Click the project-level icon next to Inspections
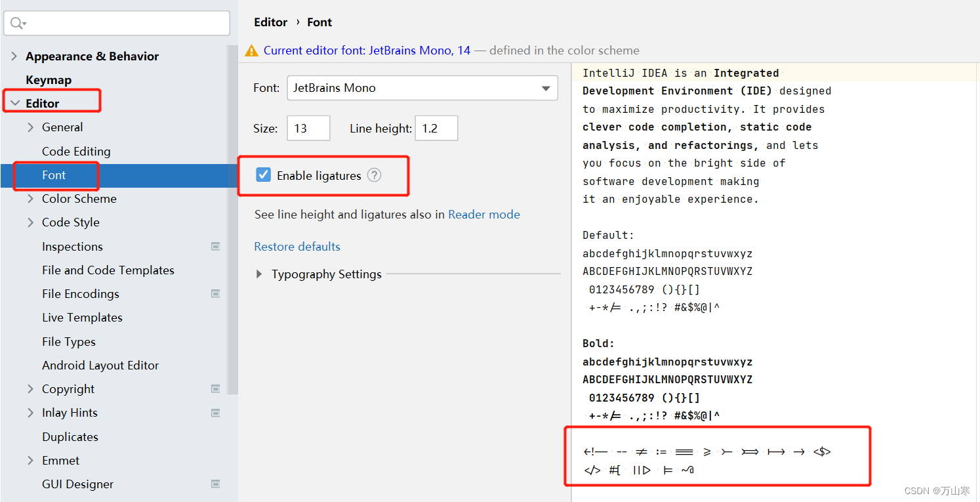This screenshot has height=502, width=980. coord(215,246)
